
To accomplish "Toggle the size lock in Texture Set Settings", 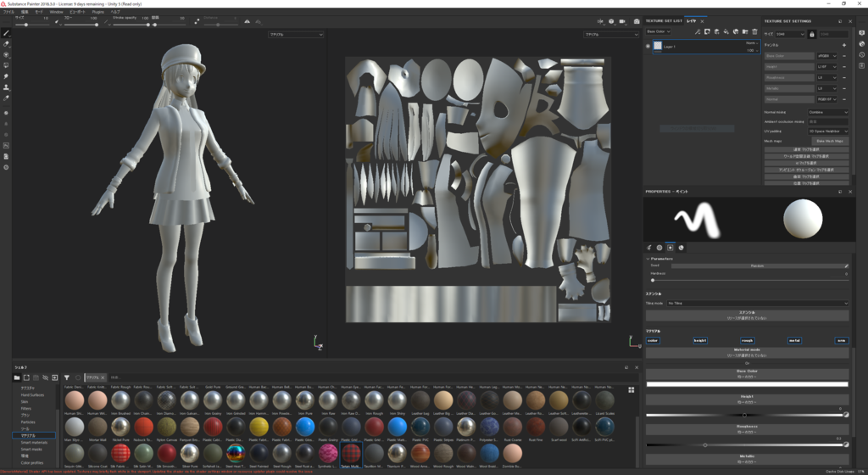I will tap(811, 34).
